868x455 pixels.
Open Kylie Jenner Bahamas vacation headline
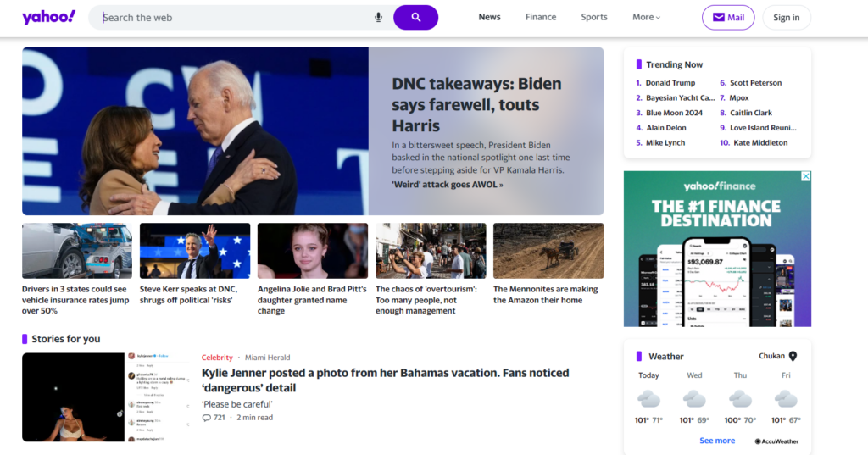pos(386,380)
